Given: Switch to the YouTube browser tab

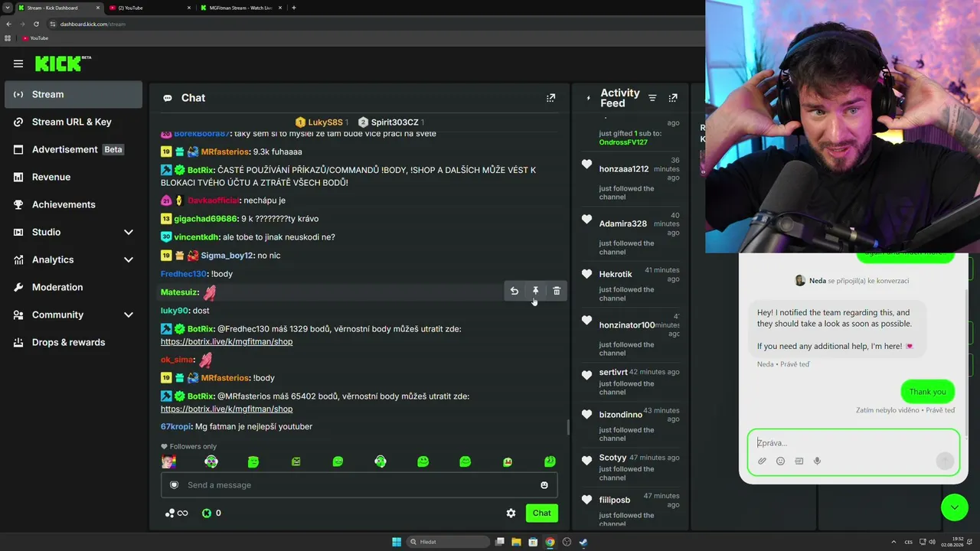Looking at the screenshot, I should pyautogui.click(x=149, y=8).
